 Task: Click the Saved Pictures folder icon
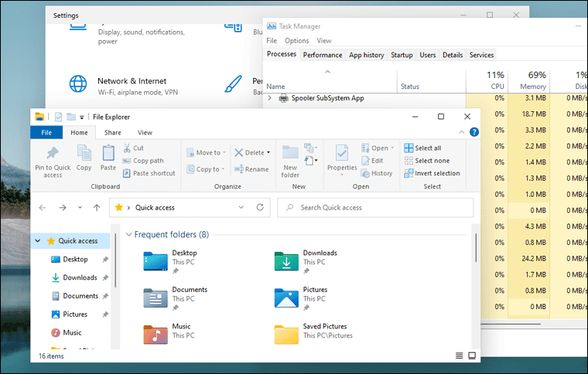(x=286, y=335)
